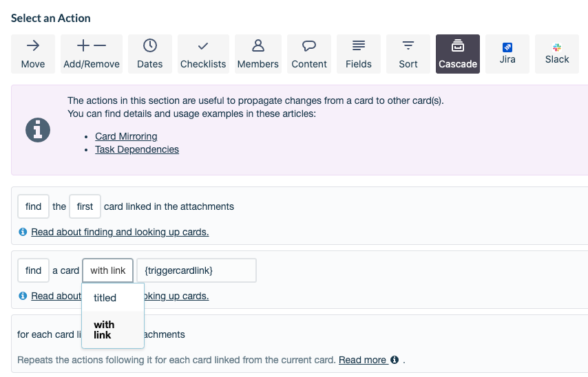
Task: Open the Content actions tab
Action: tap(309, 54)
